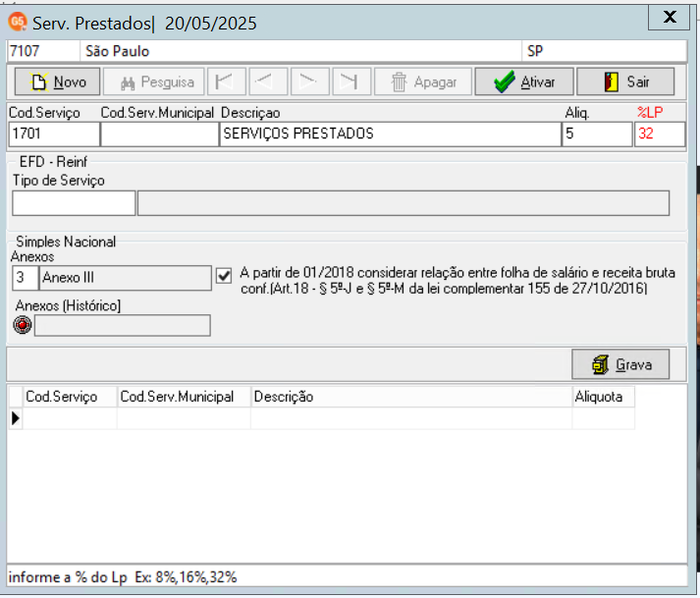Click the red Anexos Histórico icon
Viewport: 700px width, 598px height.
[23, 325]
